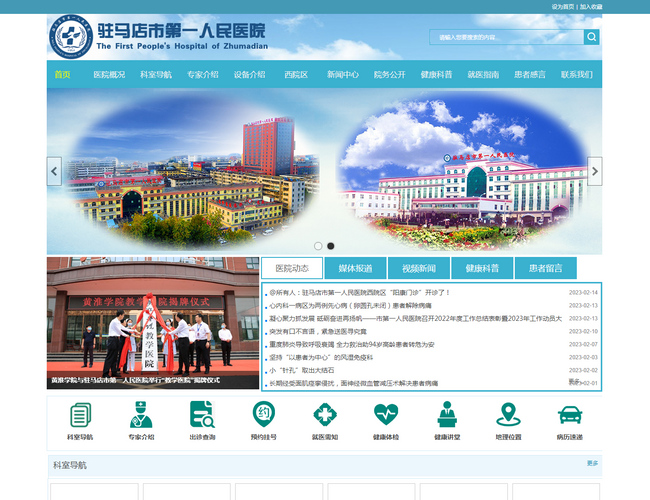
Task: Open the 病历速递 car icon
Action: 569,415
